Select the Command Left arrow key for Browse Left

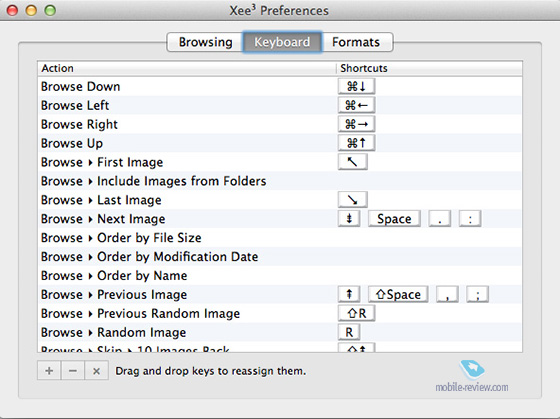(356, 105)
